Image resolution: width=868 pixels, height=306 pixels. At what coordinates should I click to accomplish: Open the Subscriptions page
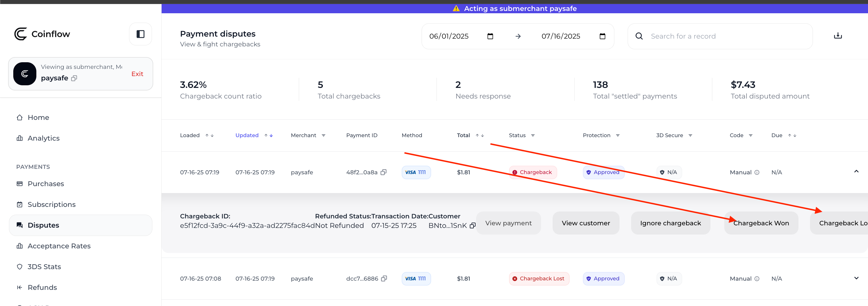pos(51,204)
